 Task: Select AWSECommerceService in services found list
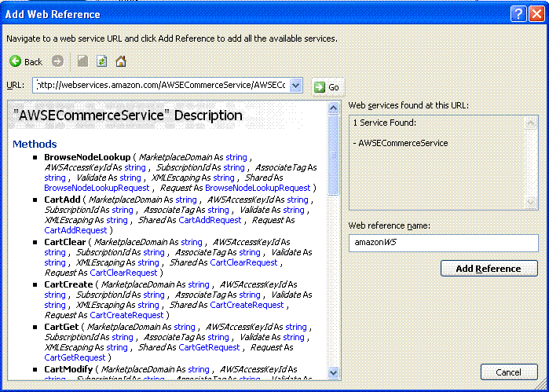pyautogui.click(x=403, y=143)
